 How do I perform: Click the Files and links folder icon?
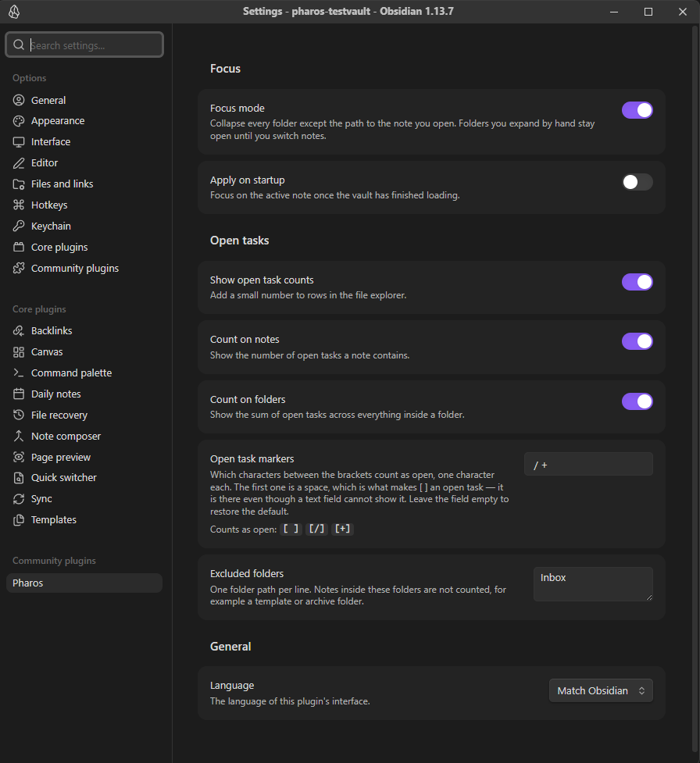(x=19, y=184)
